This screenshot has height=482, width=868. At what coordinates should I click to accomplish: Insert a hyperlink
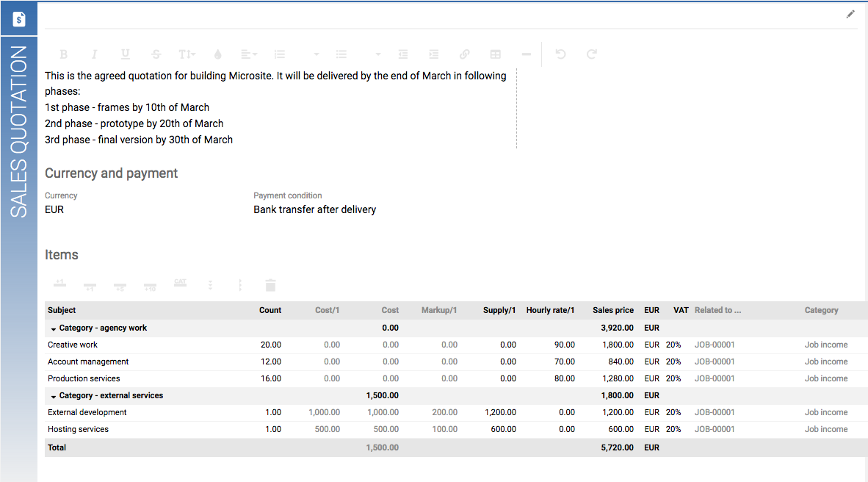(464, 54)
